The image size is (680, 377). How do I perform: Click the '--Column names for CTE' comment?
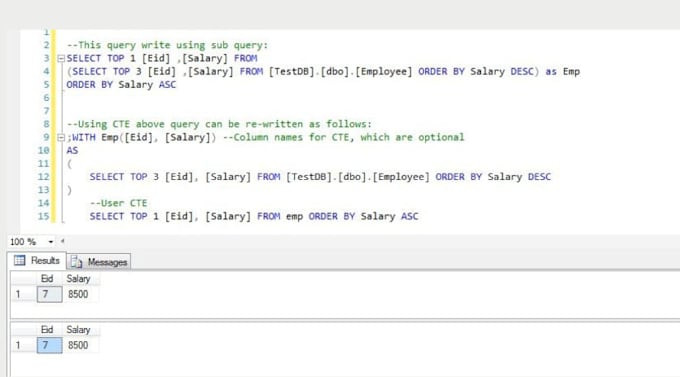point(343,138)
